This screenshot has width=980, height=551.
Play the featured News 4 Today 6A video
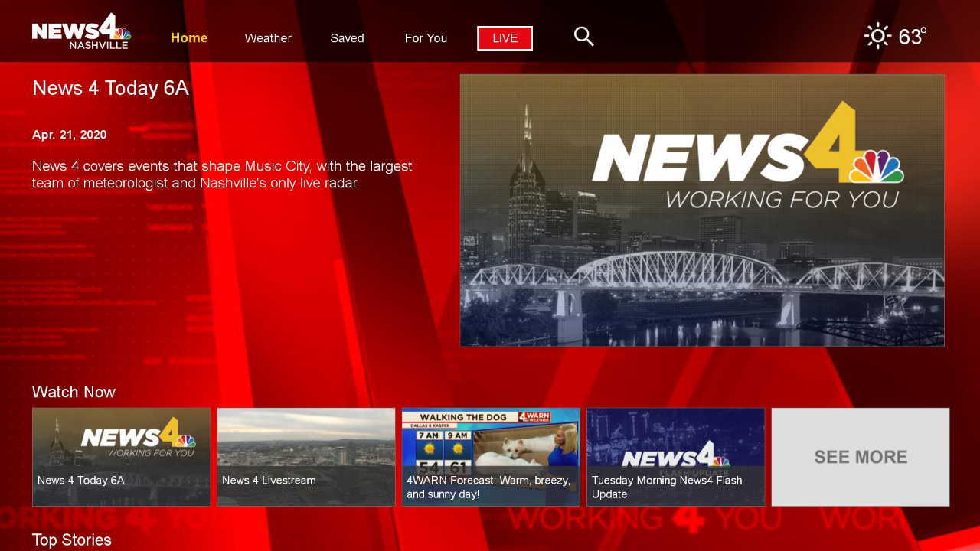tap(702, 210)
